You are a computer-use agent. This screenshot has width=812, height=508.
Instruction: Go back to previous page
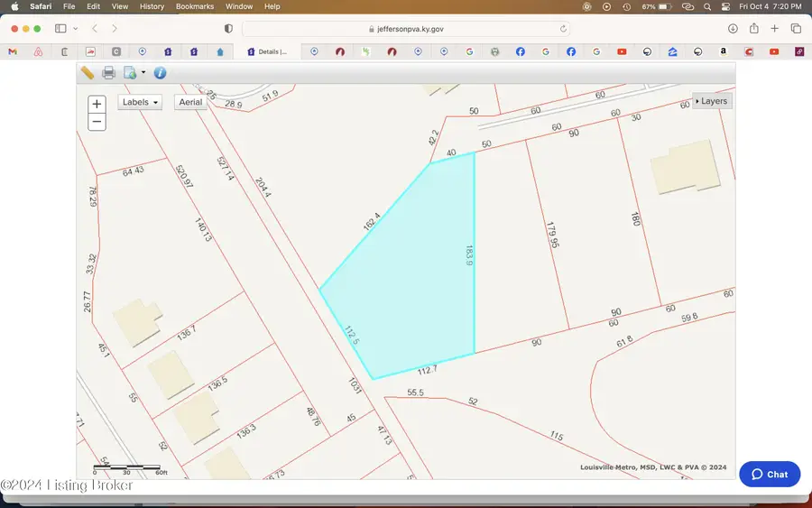point(95,29)
